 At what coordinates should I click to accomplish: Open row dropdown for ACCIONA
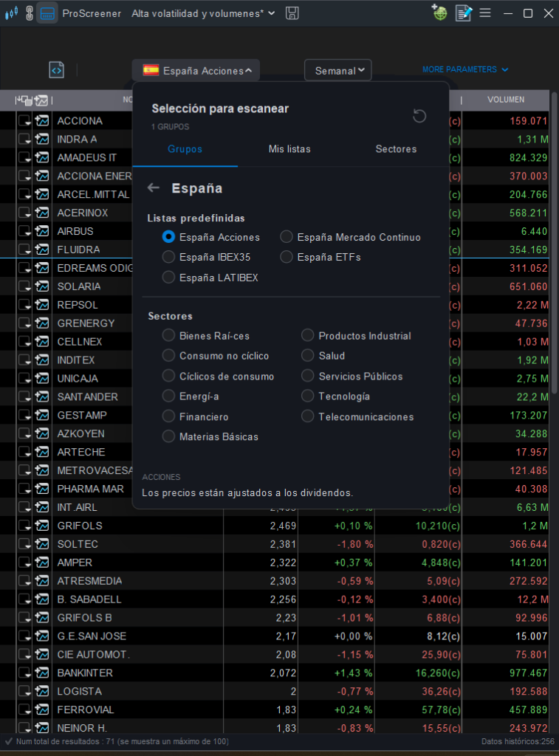click(24, 120)
